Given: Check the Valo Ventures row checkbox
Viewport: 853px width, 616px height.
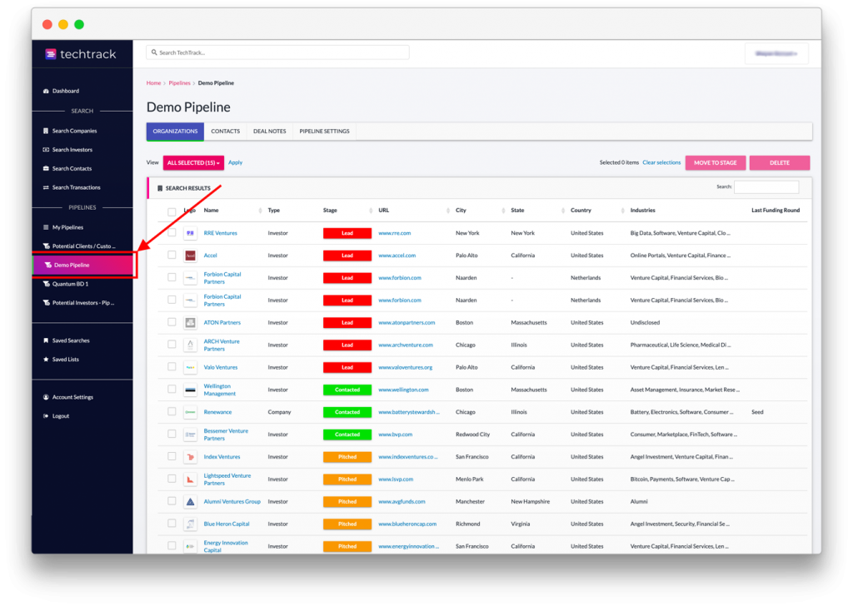Looking at the screenshot, I should point(172,367).
